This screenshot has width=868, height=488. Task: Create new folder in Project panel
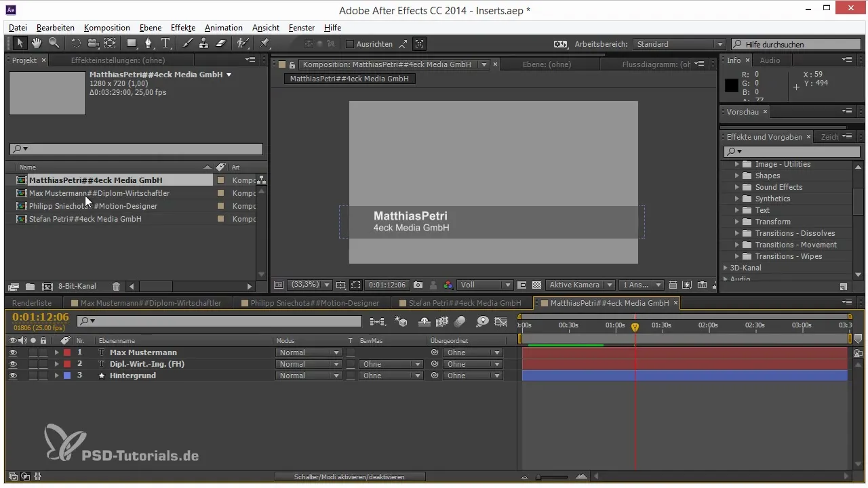(x=31, y=287)
